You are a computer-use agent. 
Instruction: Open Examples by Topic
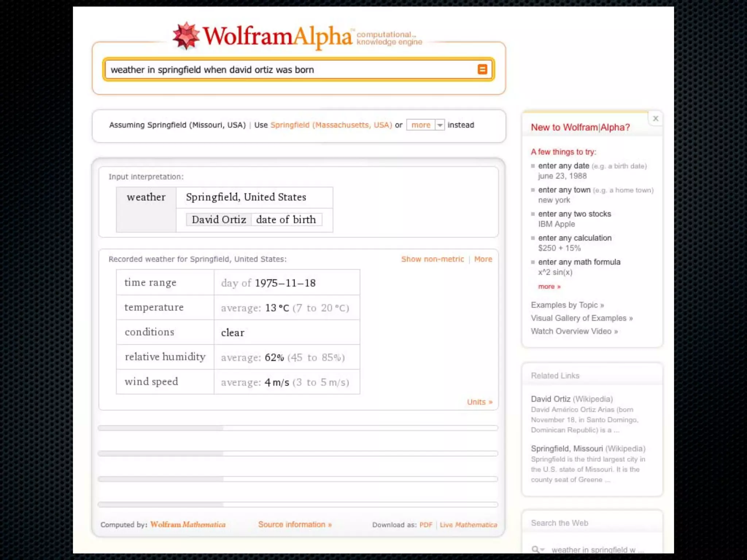(567, 305)
